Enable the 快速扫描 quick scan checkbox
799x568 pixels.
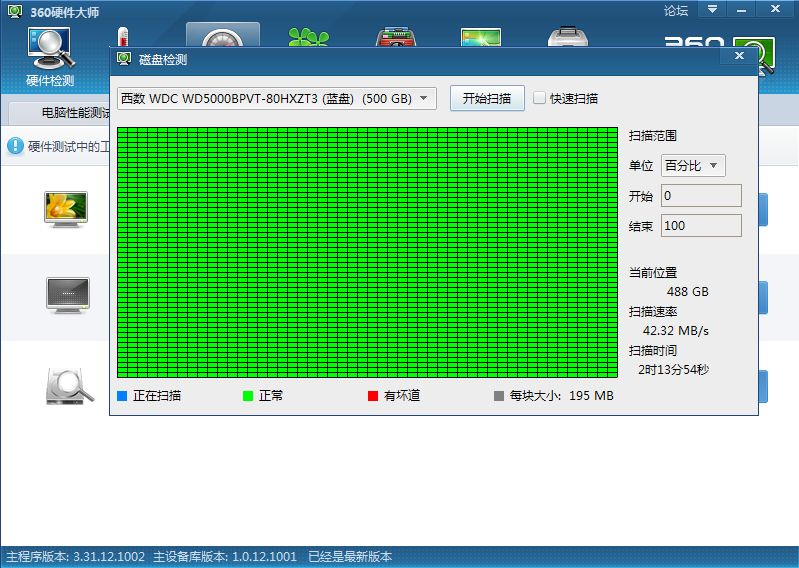540,98
